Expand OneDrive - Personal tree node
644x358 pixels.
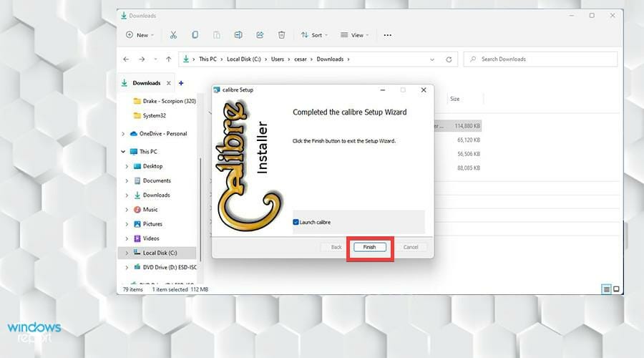[123, 134]
